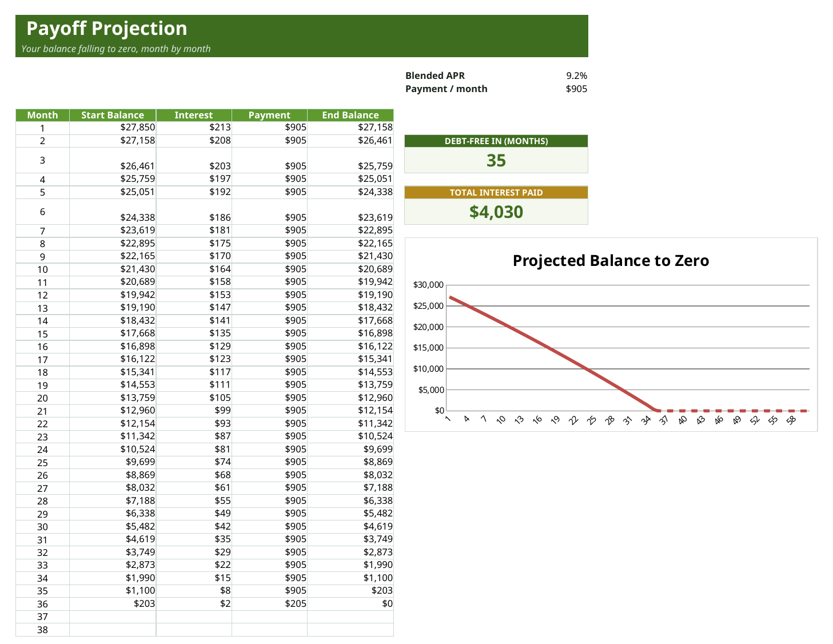Select interest cell $49
The height and width of the screenshot is (644, 833).
click(x=194, y=514)
